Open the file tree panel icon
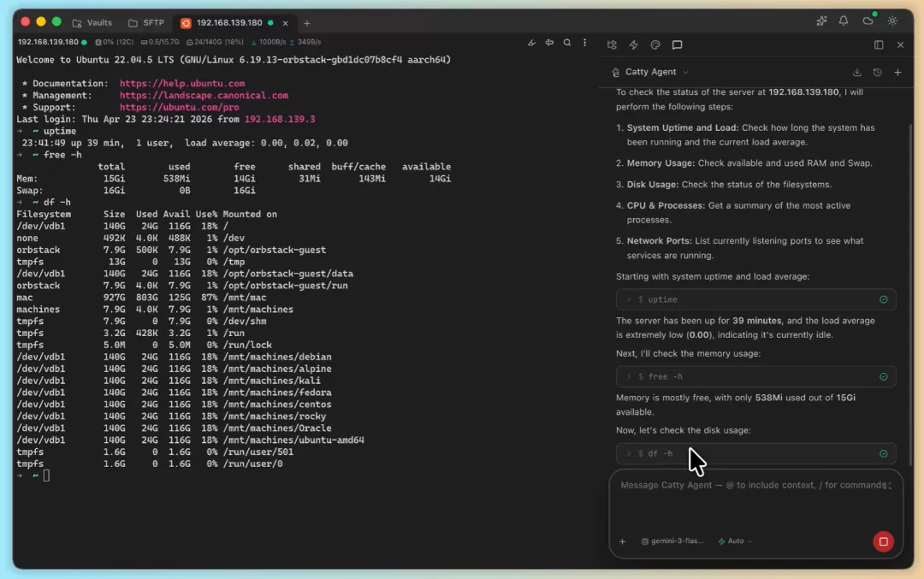The height and width of the screenshot is (579, 924). (x=612, y=44)
